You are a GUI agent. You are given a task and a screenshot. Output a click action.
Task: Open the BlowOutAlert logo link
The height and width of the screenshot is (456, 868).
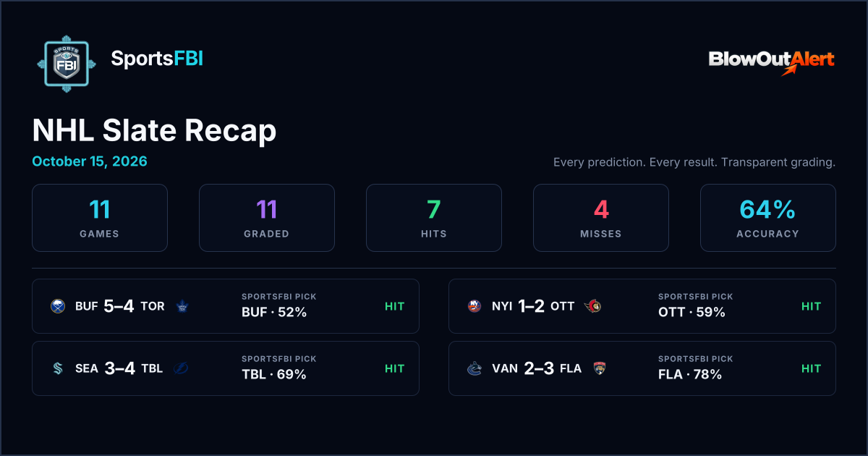772,62
